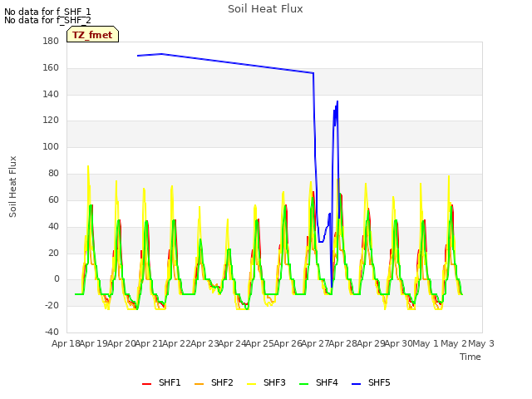532x399 pixels.
Task: Click the May 3 x-axis date label
Action: (x=481, y=343)
